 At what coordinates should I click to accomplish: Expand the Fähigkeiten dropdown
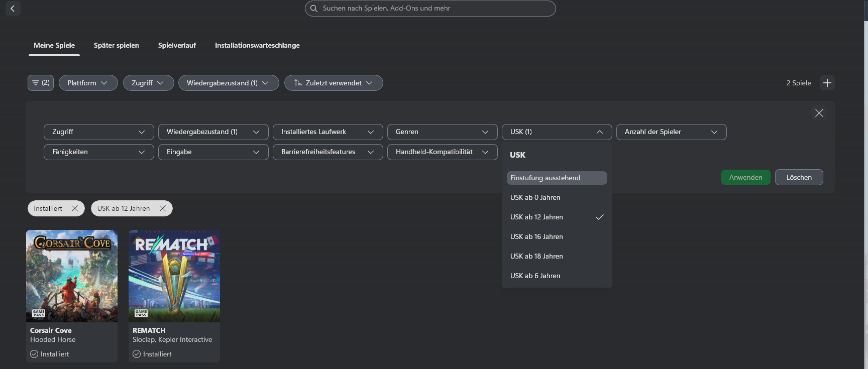tap(99, 152)
